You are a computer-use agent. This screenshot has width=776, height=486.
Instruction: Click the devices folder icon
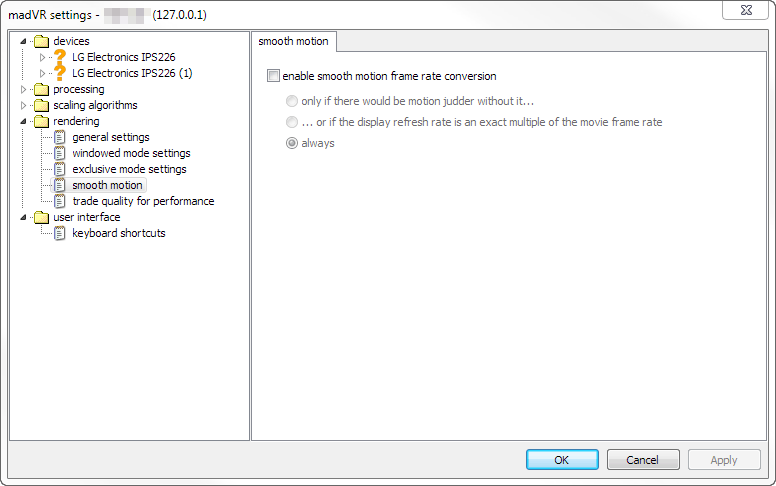coord(41,41)
